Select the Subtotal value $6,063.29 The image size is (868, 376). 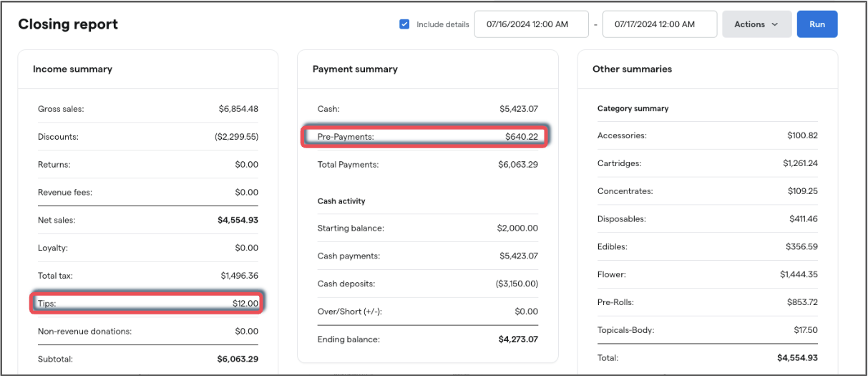click(x=238, y=360)
